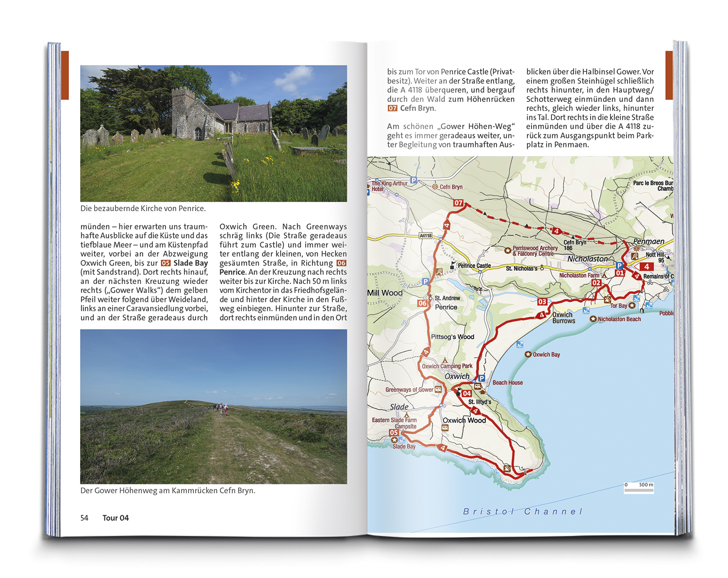This screenshot has height=578, width=728.
Task: Click the 'Oxwich Wood' map label
Action: tap(464, 420)
